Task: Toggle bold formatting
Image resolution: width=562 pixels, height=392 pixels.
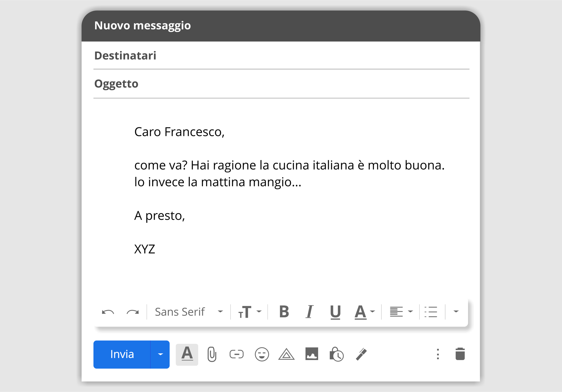Action: [x=284, y=312]
